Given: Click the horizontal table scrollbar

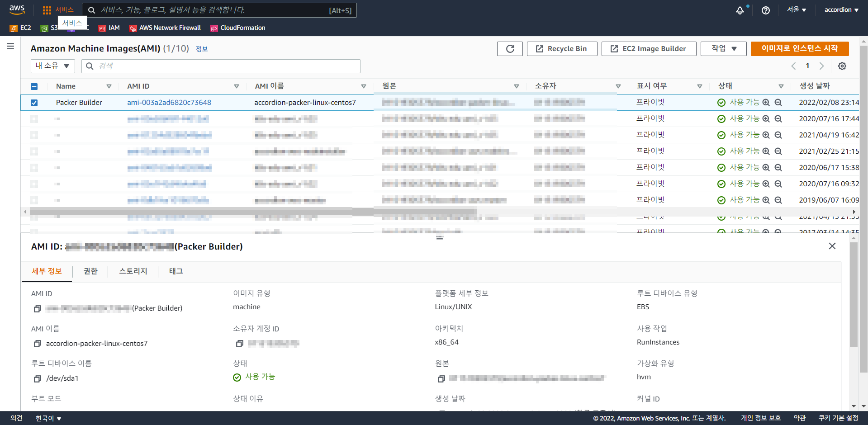Looking at the screenshot, I should [253, 212].
